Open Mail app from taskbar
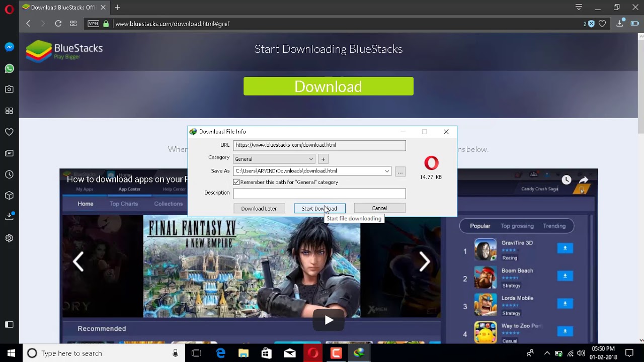Viewport: 644px width, 362px height. pos(290,353)
